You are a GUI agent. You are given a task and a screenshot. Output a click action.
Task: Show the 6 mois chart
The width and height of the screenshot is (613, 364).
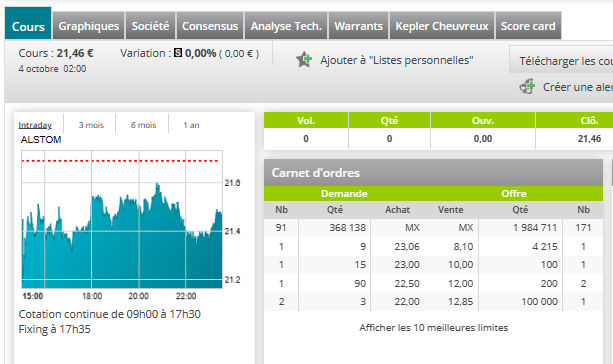point(143,125)
